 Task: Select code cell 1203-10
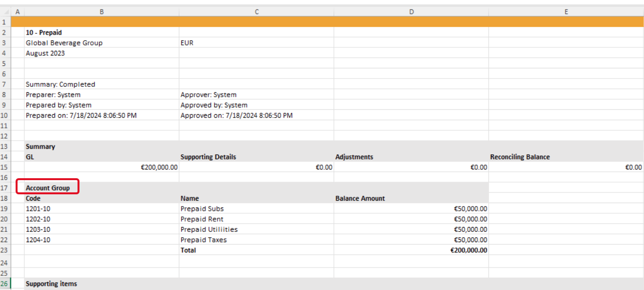(x=101, y=229)
